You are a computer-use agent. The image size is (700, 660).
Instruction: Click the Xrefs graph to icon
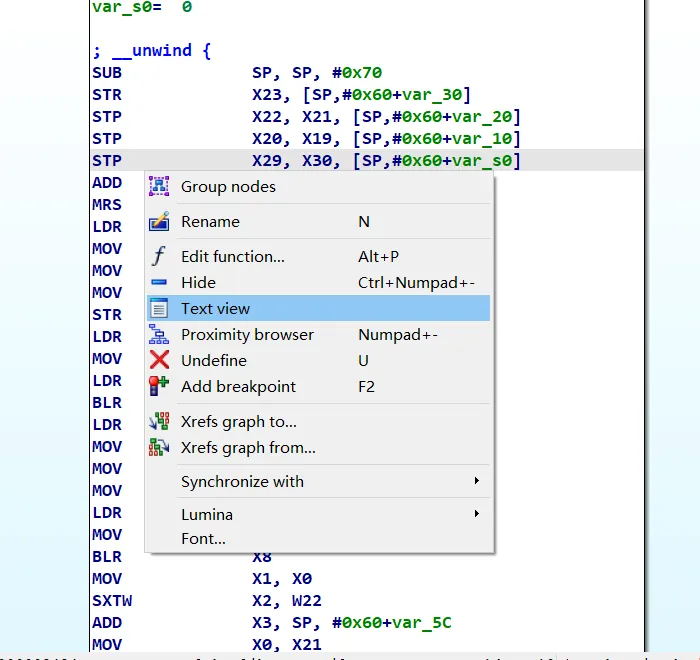pos(159,421)
